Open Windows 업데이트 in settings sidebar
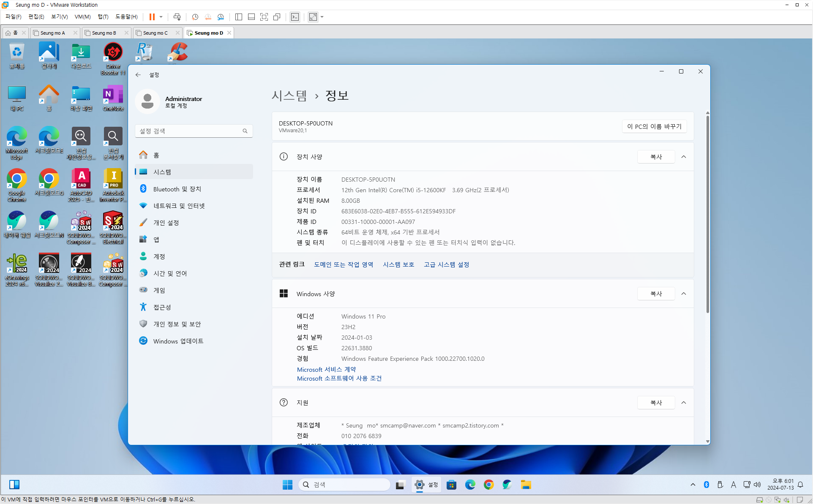 [x=178, y=341]
